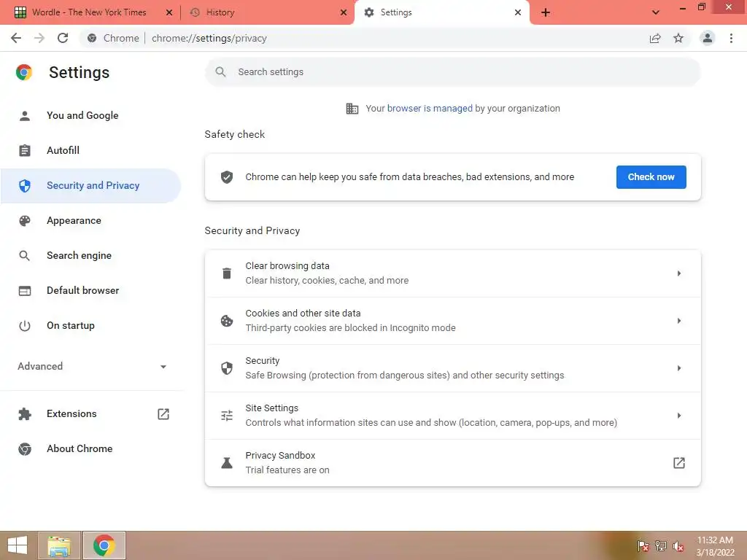Open Appearance settings
Screen dimensions: 747x560
pyautogui.click(x=90, y=220)
